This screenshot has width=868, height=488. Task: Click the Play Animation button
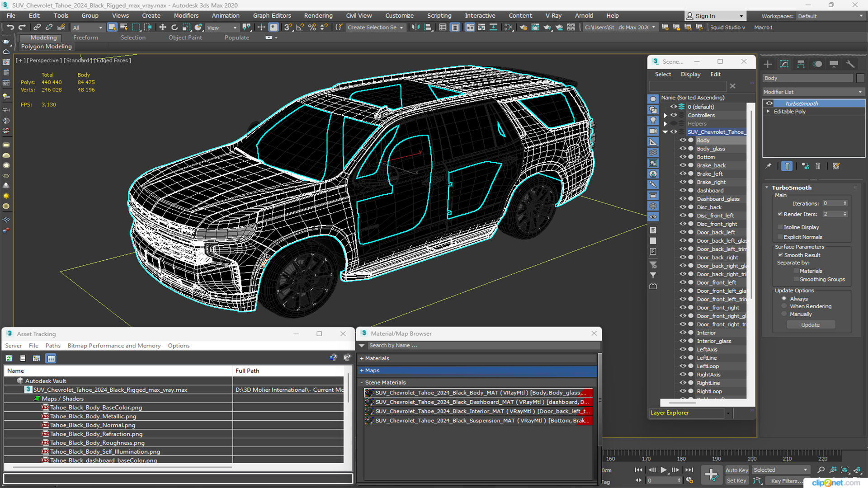(x=664, y=470)
